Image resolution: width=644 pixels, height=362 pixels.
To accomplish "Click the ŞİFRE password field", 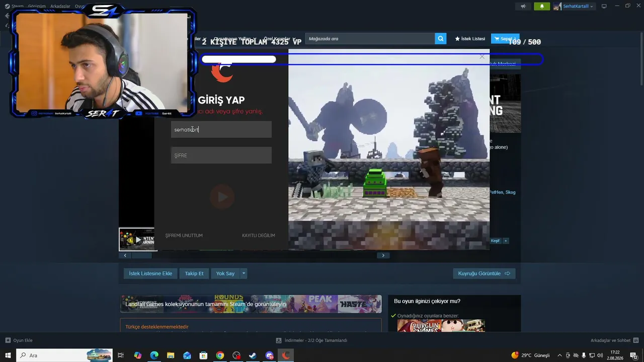I will [221, 155].
